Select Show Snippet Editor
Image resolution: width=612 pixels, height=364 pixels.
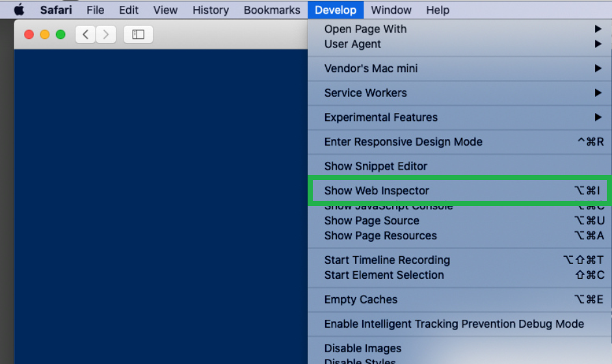(460, 166)
